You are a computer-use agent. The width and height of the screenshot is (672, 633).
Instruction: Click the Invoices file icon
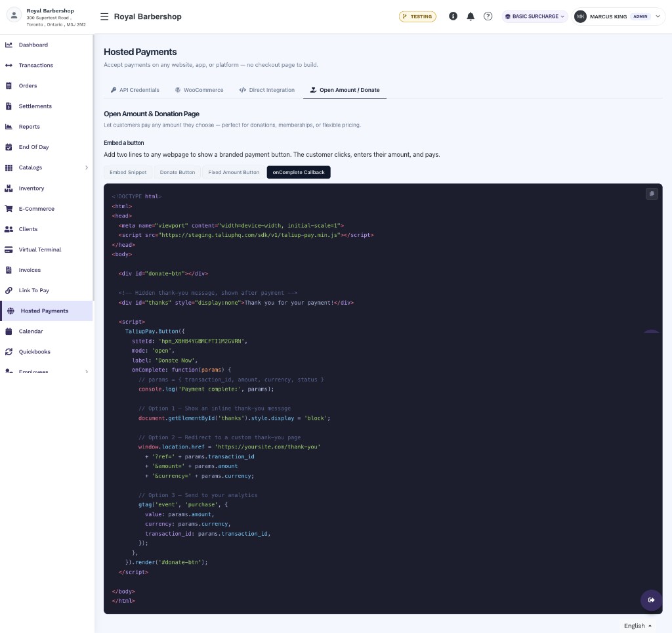9,270
